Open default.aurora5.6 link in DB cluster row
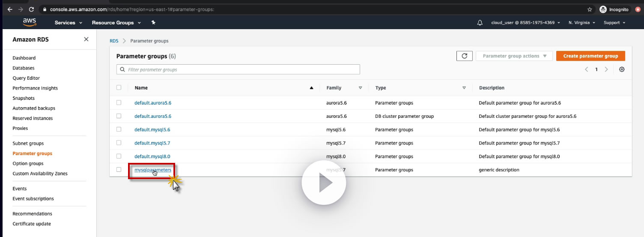The width and height of the screenshot is (644, 237). pyautogui.click(x=153, y=116)
